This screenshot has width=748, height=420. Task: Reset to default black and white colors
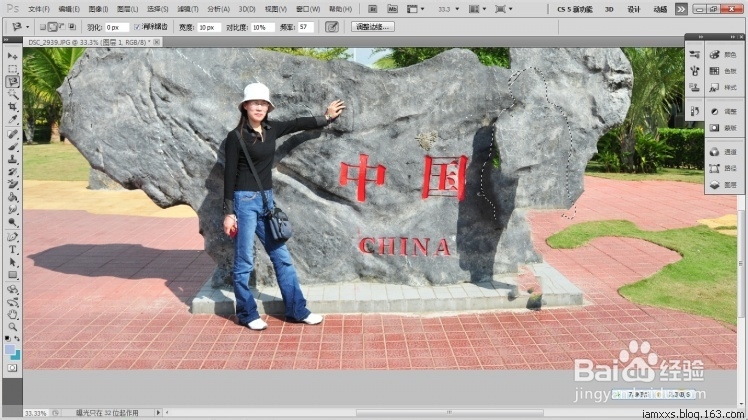tap(7, 338)
